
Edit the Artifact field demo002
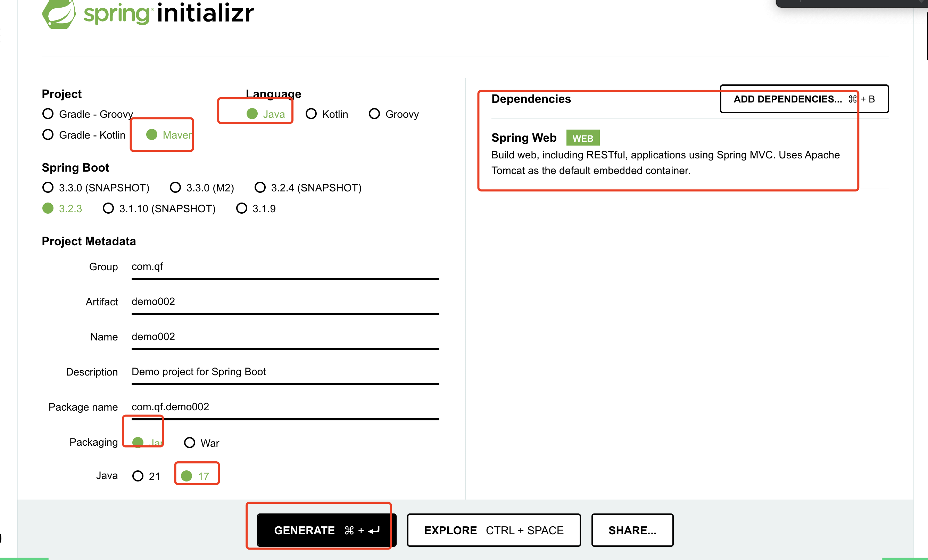coord(285,302)
